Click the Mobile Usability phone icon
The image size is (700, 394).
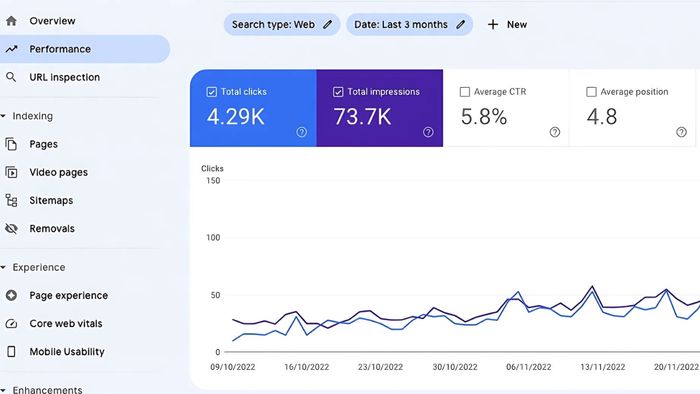(11, 352)
